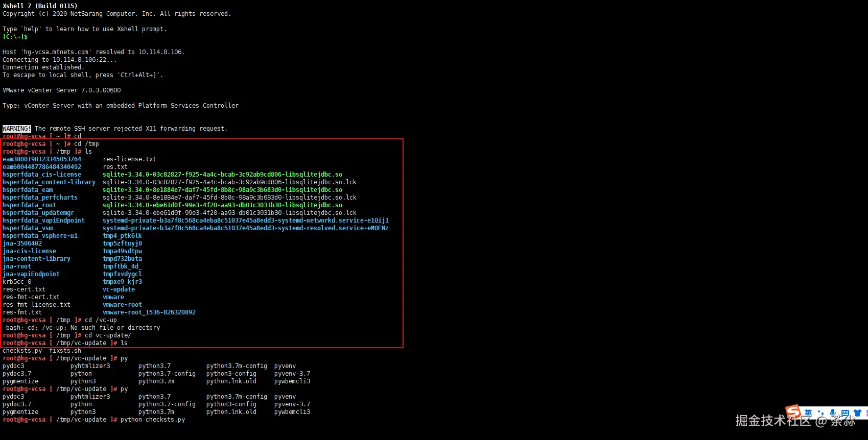Click the highlighted 'WARNING!' label
The image size is (868, 440).
pos(17,129)
